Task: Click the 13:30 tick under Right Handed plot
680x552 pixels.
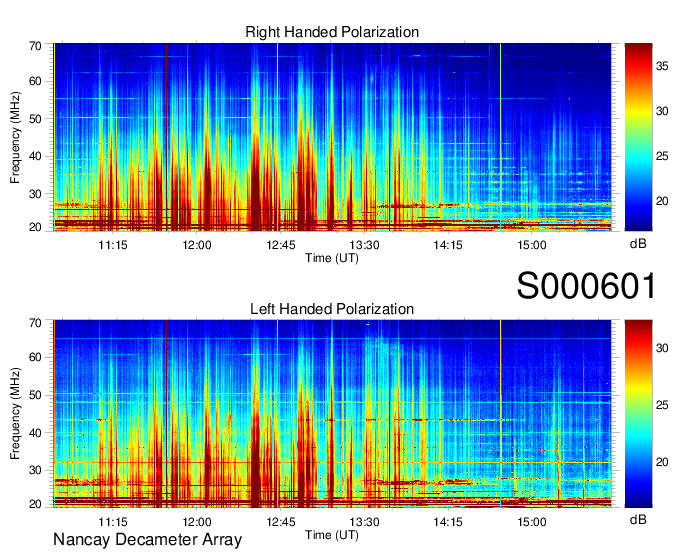Action: [x=364, y=245]
